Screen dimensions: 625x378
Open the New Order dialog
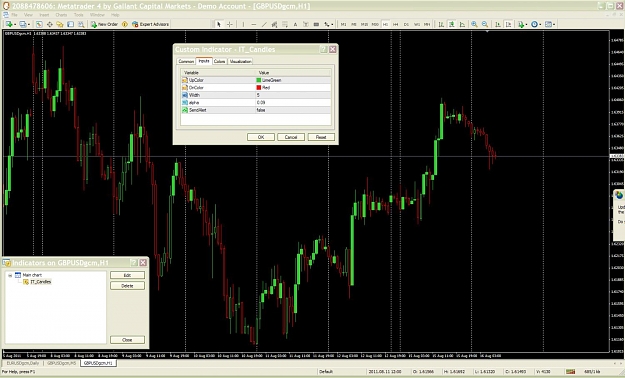click(x=104, y=24)
